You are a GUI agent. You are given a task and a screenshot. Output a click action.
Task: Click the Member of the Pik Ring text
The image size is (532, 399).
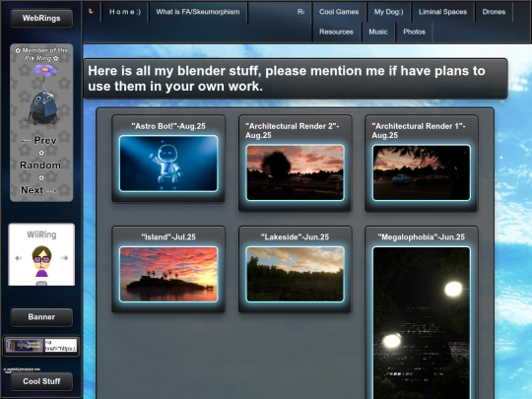pyautogui.click(x=41, y=54)
